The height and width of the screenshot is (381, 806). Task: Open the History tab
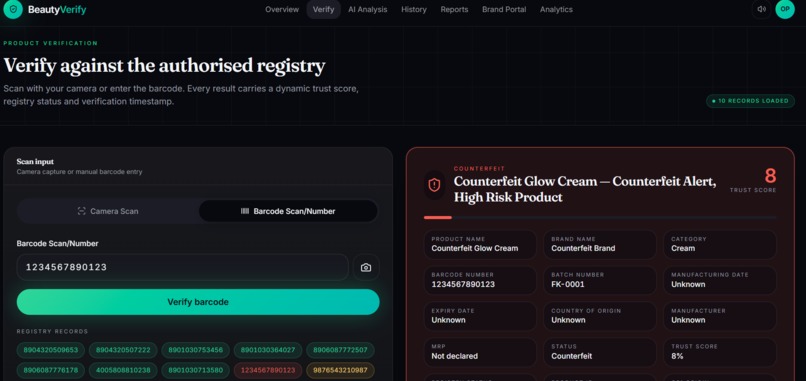coord(414,10)
